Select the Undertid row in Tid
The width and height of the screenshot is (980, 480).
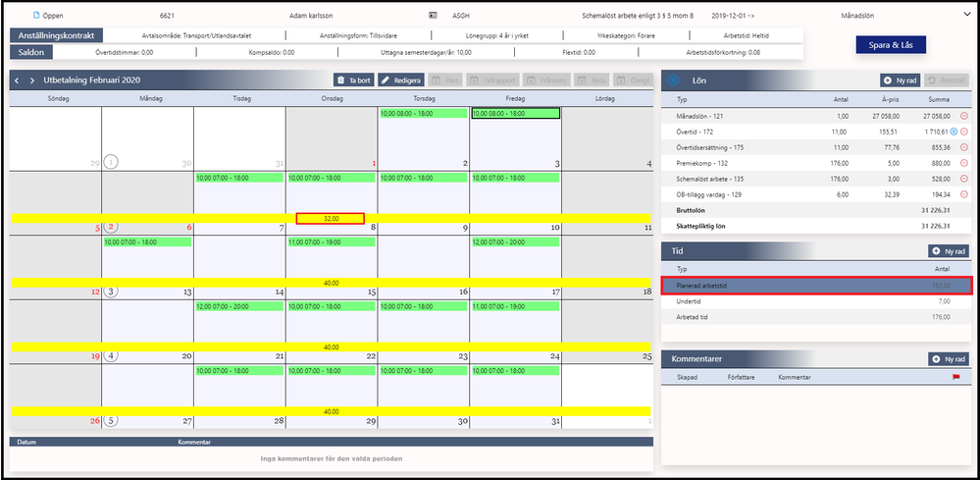click(x=817, y=301)
